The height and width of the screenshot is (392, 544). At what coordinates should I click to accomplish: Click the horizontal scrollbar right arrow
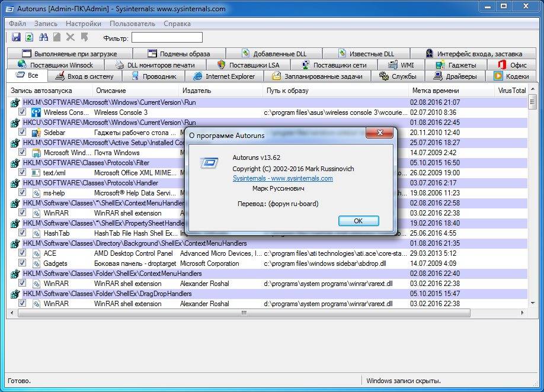(523, 313)
